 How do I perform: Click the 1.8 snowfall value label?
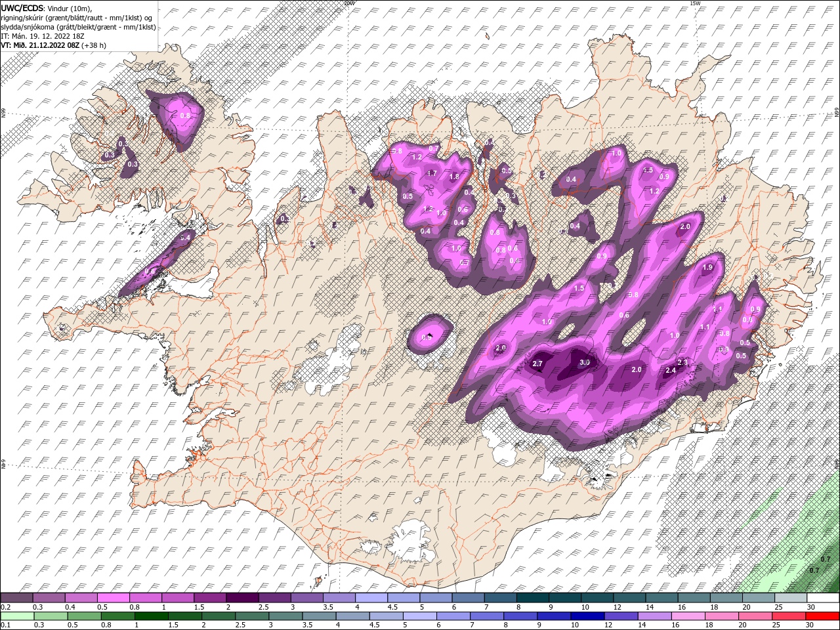tap(453, 177)
